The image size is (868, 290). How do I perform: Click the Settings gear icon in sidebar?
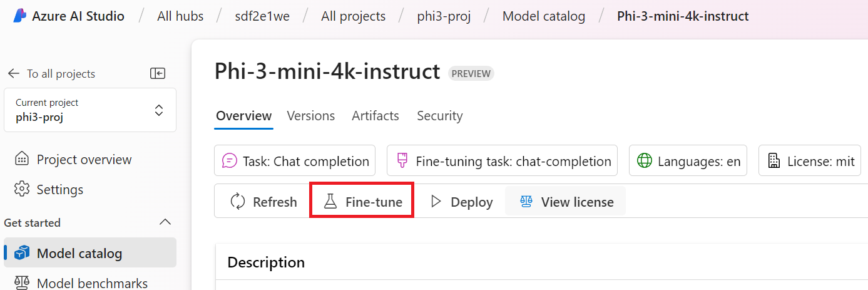click(x=22, y=189)
